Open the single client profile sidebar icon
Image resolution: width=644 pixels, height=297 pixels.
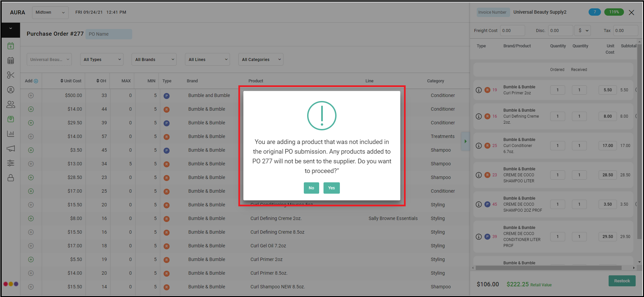tap(11, 90)
